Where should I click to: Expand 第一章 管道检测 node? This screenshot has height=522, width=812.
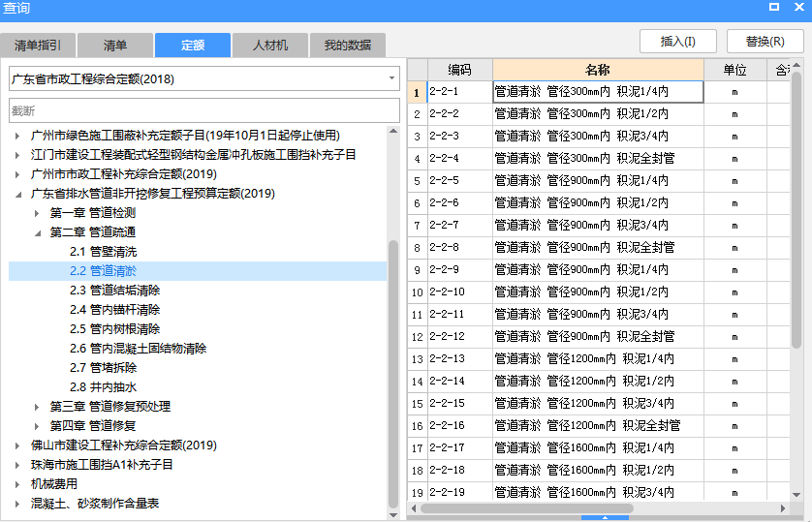37,213
